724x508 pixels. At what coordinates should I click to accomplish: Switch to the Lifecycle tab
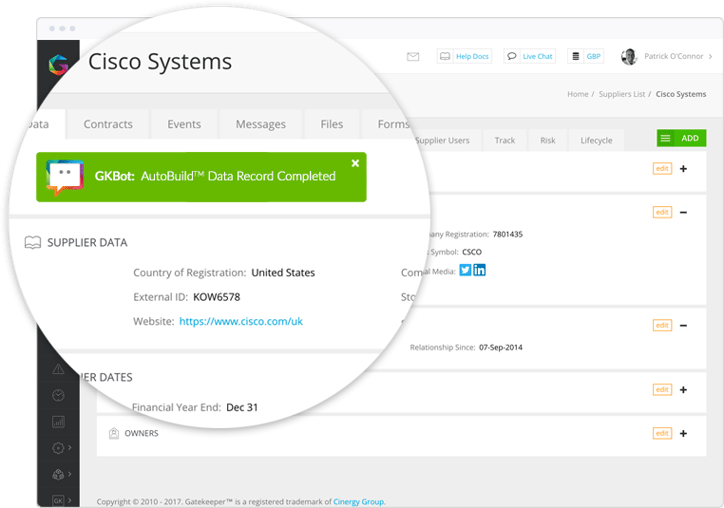(x=596, y=140)
